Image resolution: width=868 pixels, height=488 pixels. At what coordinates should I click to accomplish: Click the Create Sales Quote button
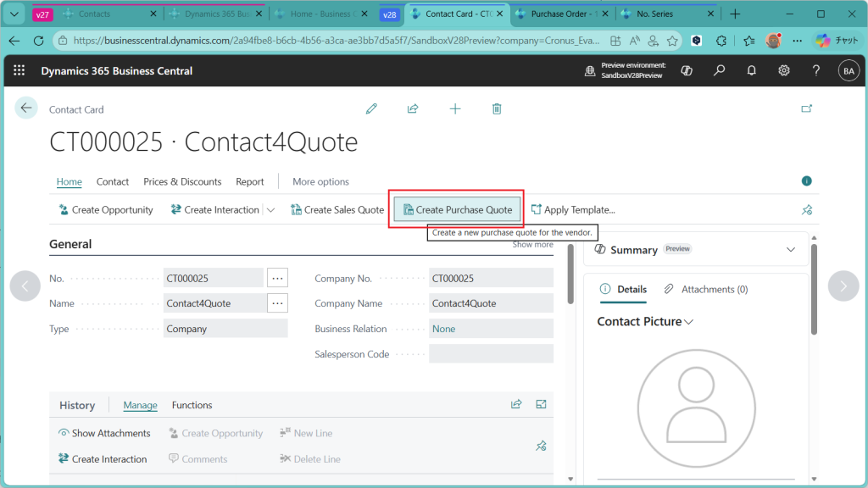(x=337, y=210)
